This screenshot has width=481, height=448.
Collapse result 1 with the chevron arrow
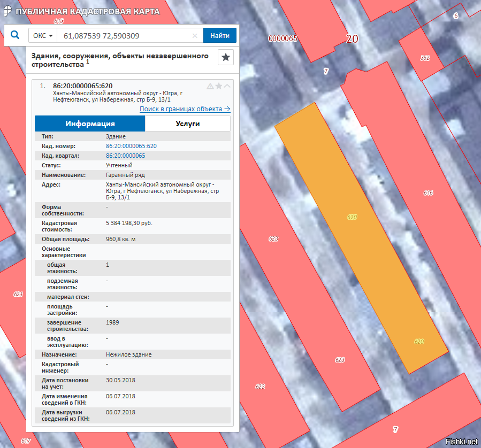coord(227,86)
